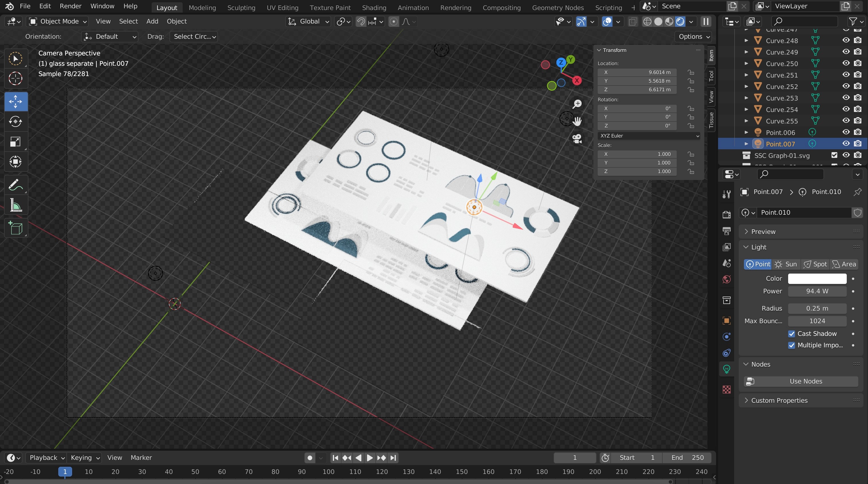Open the Object Mode dropdown
The image size is (868, 484).
point(58,22)
